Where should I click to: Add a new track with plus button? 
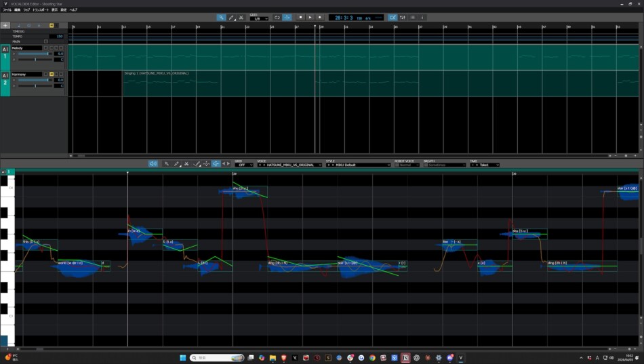coord(5,26)
